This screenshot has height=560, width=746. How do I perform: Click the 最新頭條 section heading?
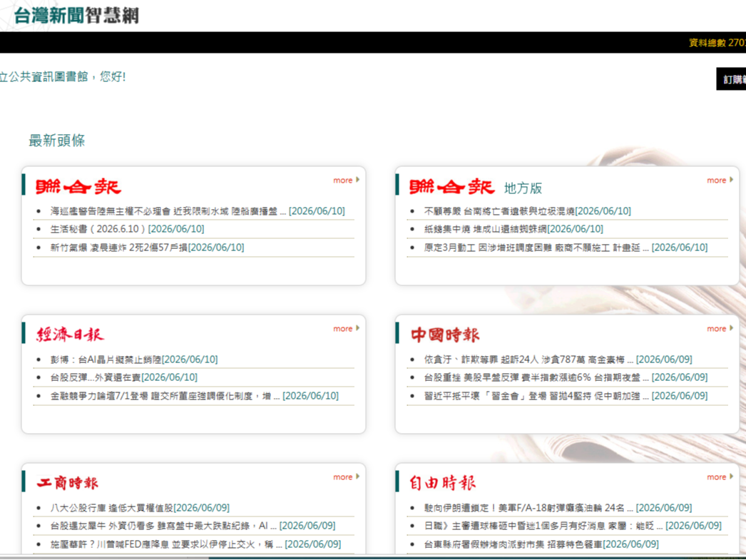57,141
